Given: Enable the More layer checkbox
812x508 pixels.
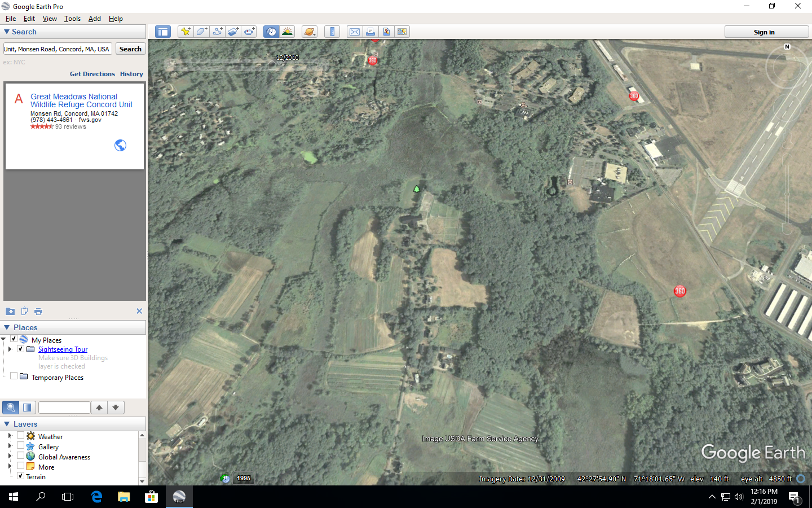Looking at the screenshot, I should point(21,466).
